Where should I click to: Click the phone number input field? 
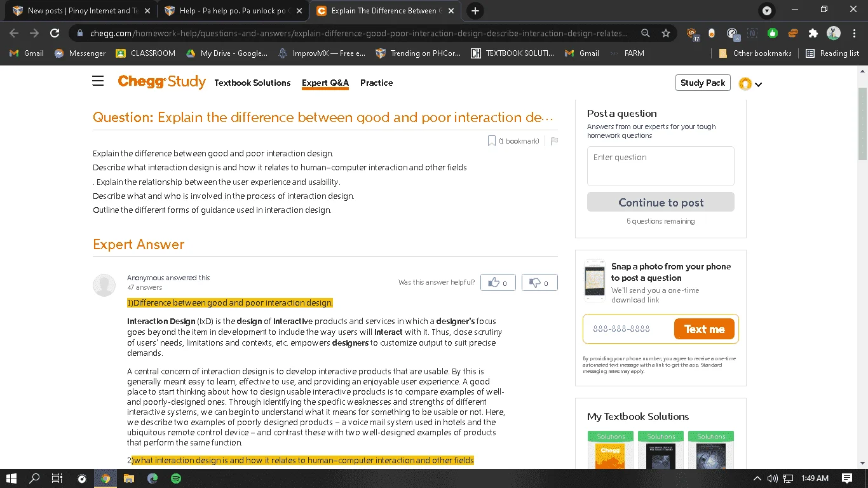coord(628,329)
